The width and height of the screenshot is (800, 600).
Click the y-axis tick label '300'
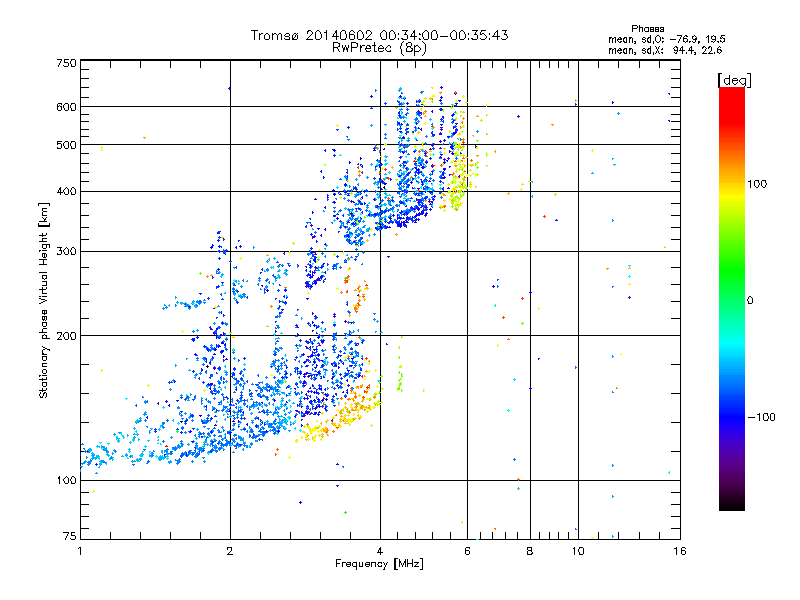point(67,251)
